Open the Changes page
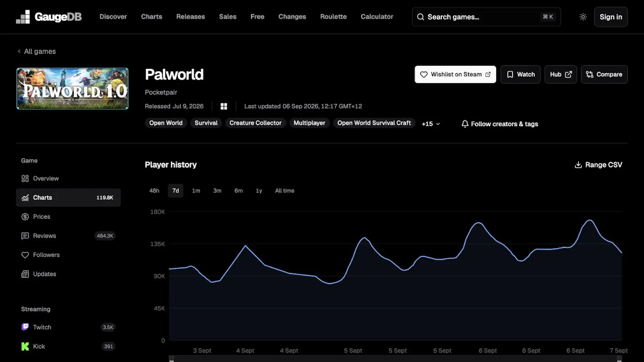The image size is (644, 362). click(x=292, y=16)
